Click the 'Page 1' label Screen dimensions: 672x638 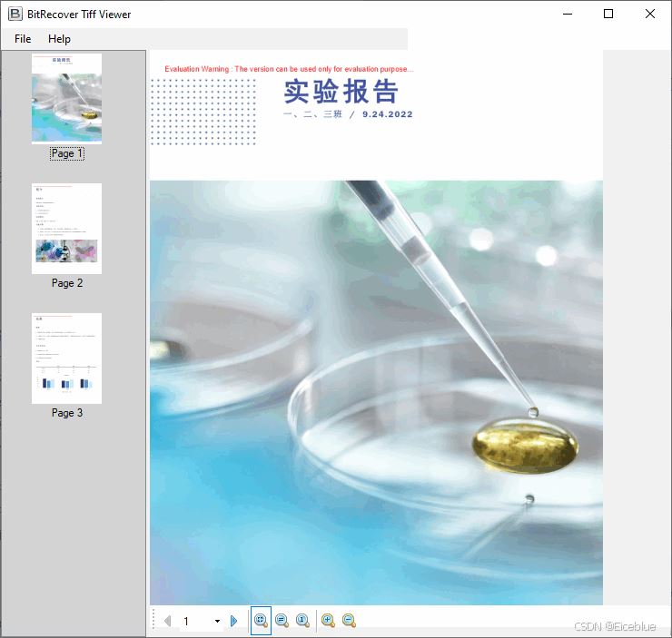coord(67,153)
